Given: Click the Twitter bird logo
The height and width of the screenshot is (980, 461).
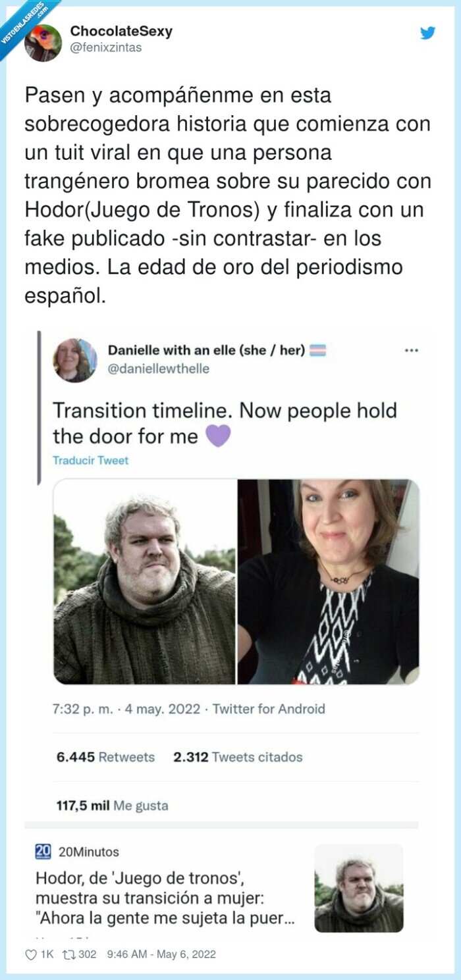Looking at the screenshot, I should pyautogui.click(x=428, y=32).
